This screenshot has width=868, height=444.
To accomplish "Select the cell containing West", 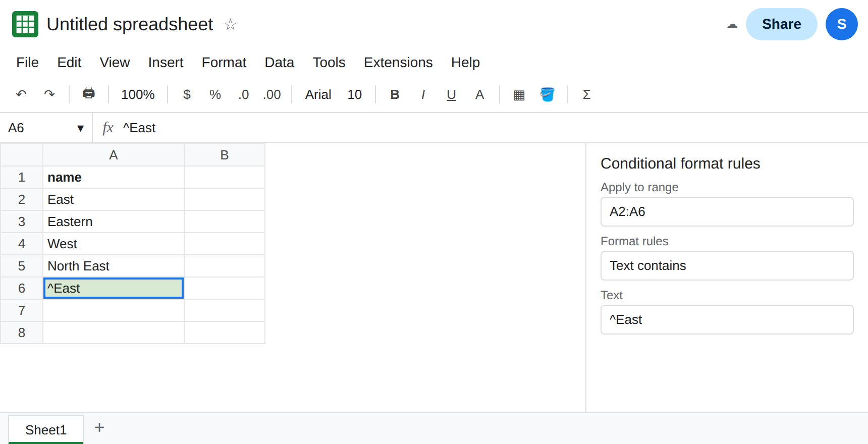I will [x=114, y=244].
